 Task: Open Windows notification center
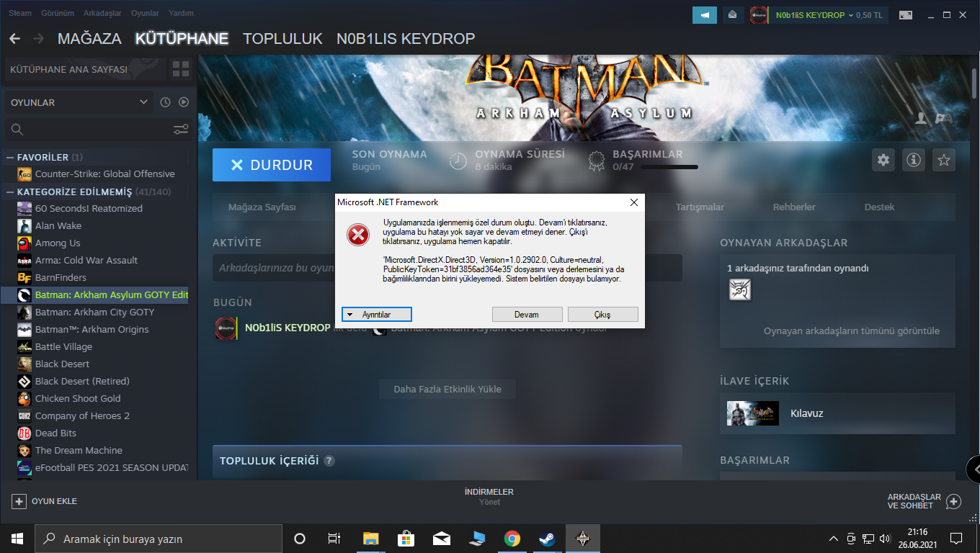coord(956,539)
